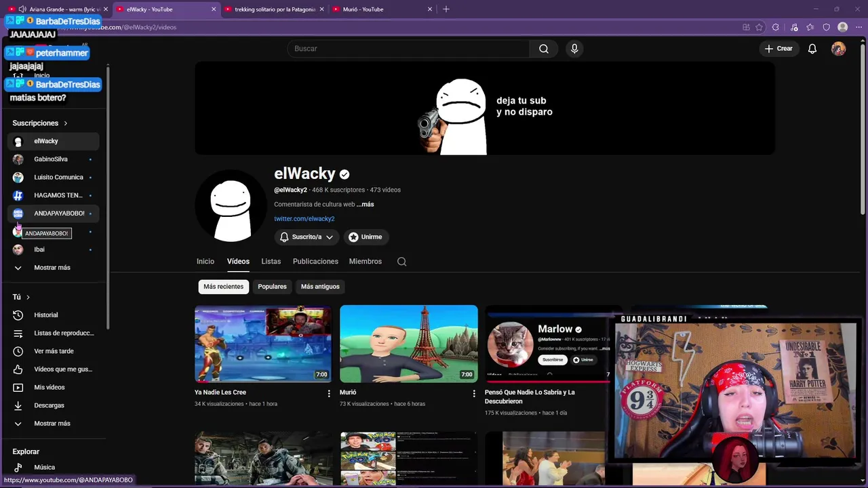
Task: Expand channel description ...más
Action: pos(366,204)
